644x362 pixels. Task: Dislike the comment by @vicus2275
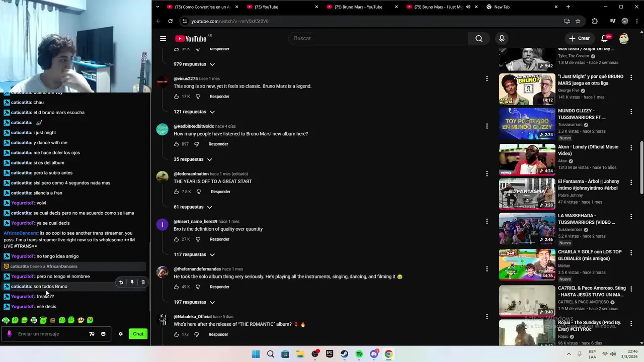pos(198,97)
